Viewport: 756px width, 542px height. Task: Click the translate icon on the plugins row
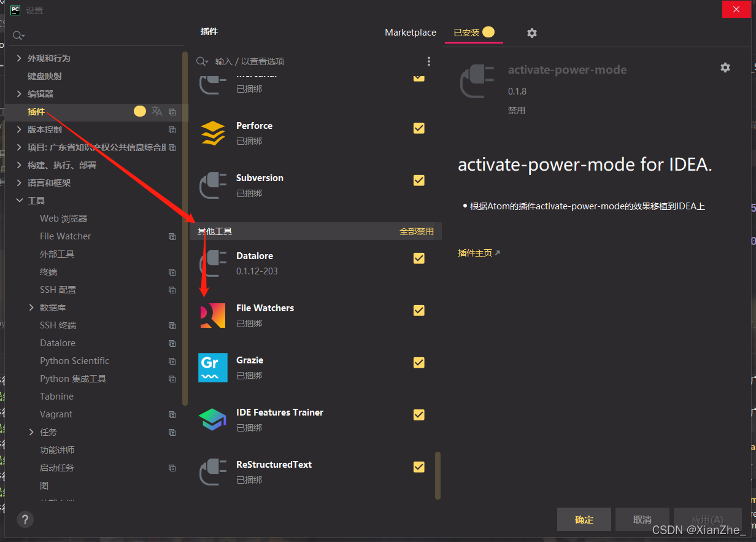point(157,111)
